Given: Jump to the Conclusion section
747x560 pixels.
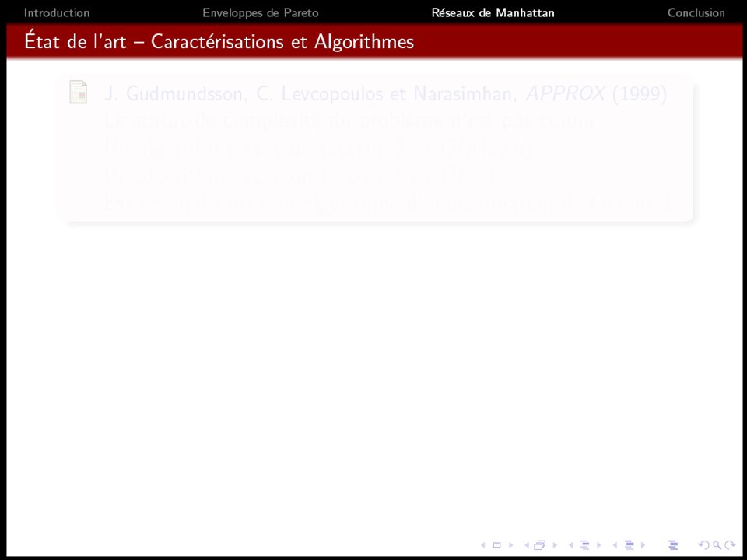Looking at the screenshot, I should coord(696,13).
